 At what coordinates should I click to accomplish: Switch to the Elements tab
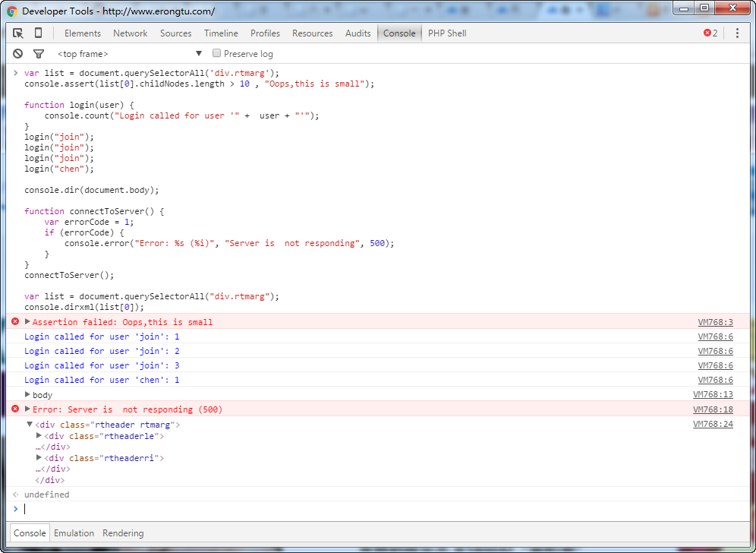tap(83, 33)
